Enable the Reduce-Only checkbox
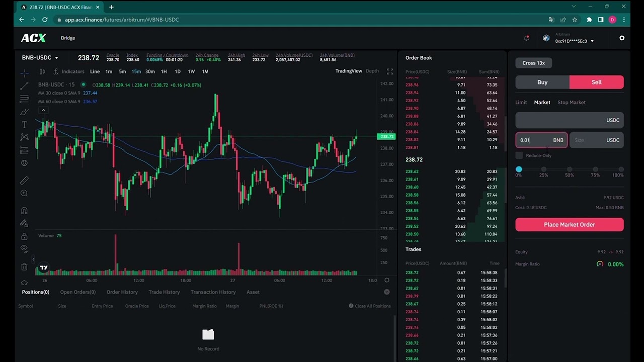 [519, 155]
